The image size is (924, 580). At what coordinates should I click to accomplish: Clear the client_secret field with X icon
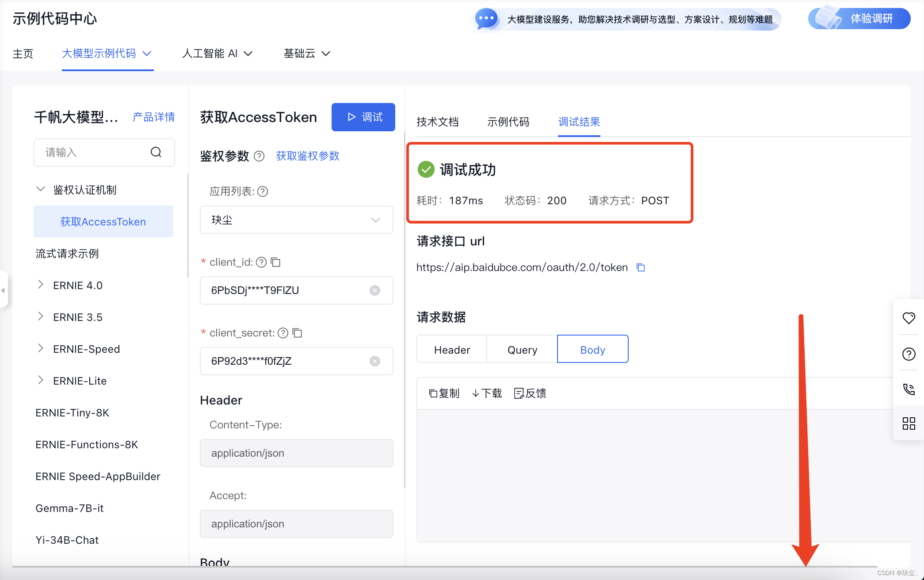pos(374,361)
